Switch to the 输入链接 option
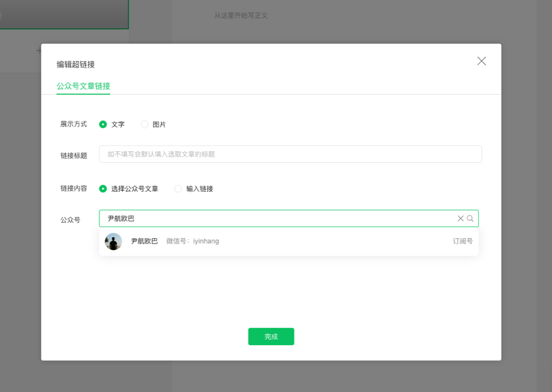Viewport: 552px width, 392px height. coord(179,189)
